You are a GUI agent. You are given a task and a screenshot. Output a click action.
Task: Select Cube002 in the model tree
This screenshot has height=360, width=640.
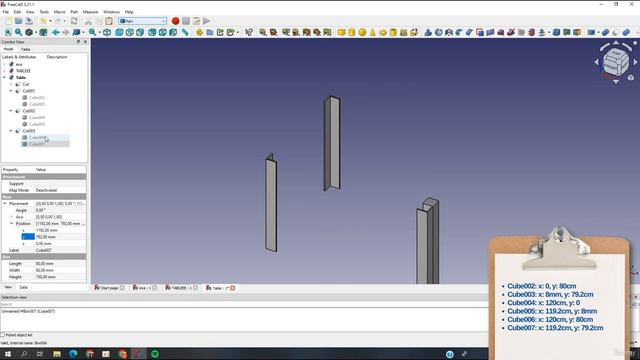pyautogui.click(x=37, y=98)
